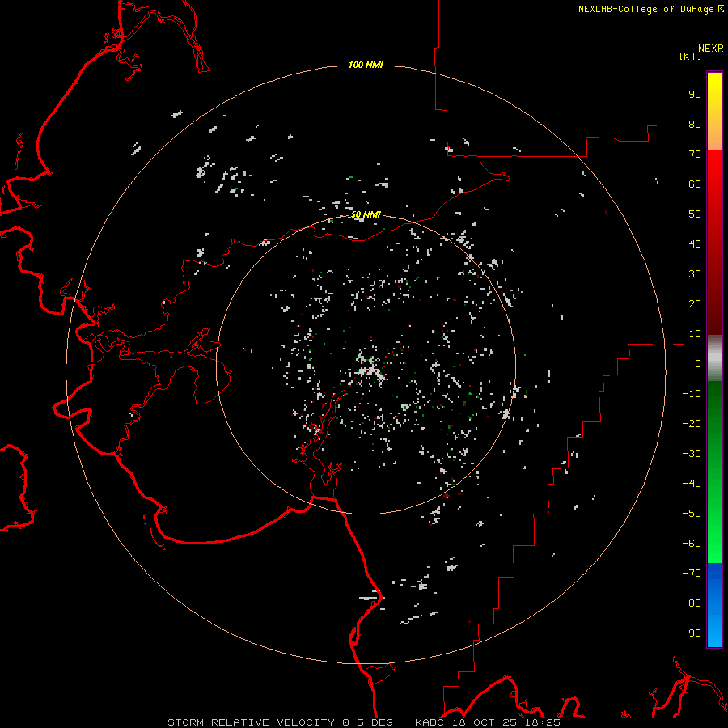Select the 50 NMI range ring label
This screenshot has width=728, height=728.
pyautogui.click(x=366, y=214)
